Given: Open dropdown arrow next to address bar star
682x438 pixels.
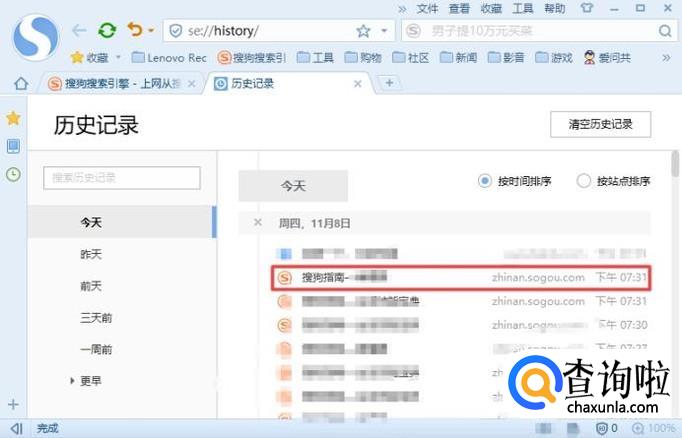Looking at the screenshot, I should 381,31.
